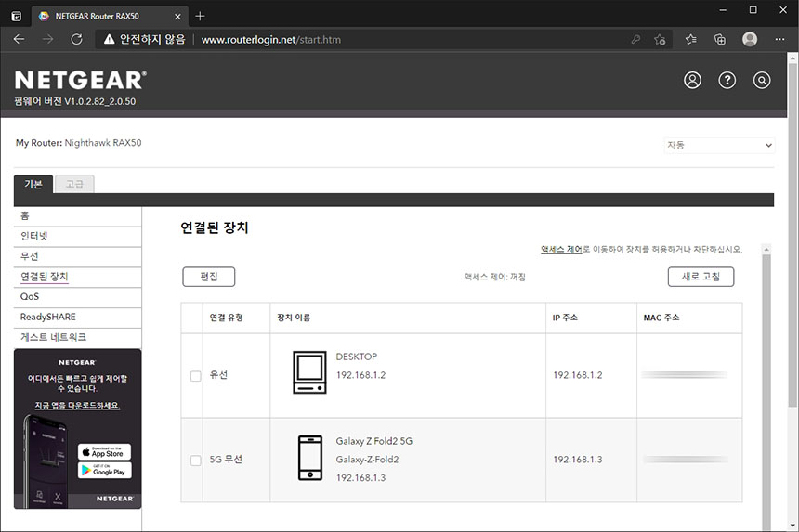Click the DESKTOP computer device icon
Image resolution: width=799 pixels, height=532 pixels.
click(309, 372)
